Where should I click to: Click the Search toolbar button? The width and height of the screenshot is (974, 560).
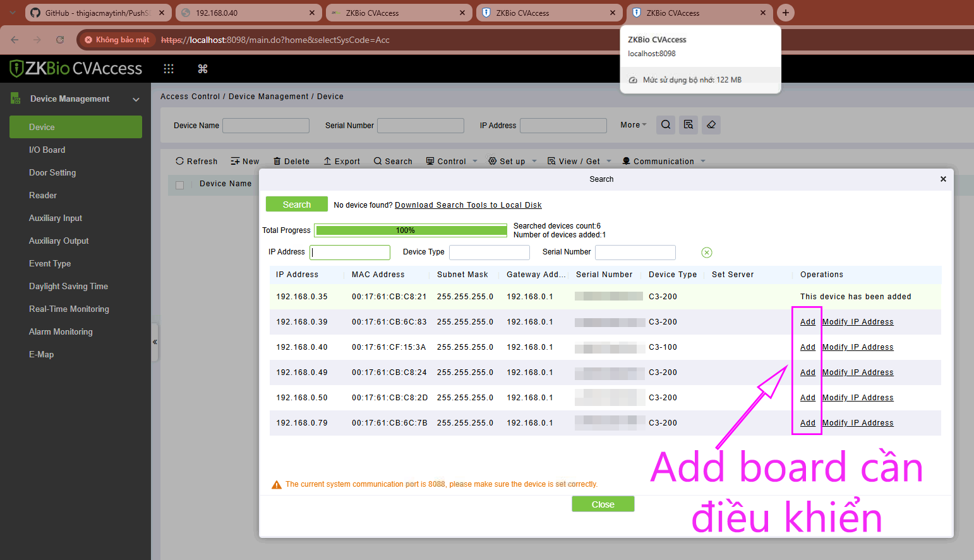coord(393,162)
